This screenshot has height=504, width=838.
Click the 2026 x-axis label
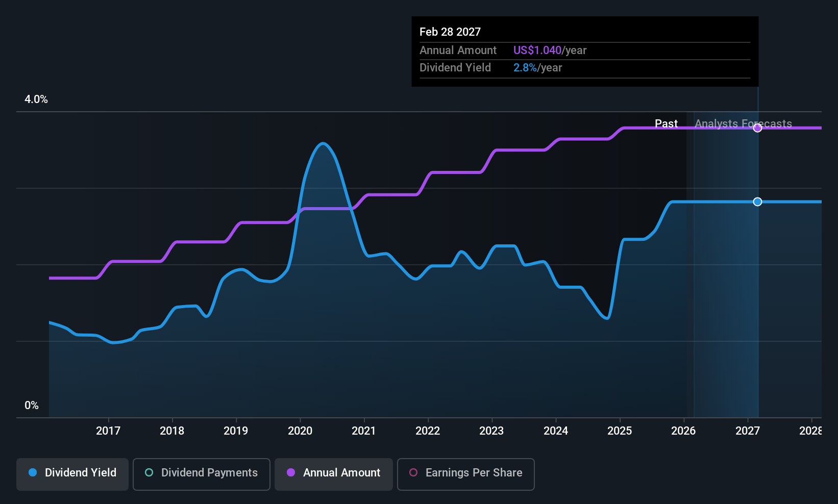pyautogui.click(x=683, y=431)
